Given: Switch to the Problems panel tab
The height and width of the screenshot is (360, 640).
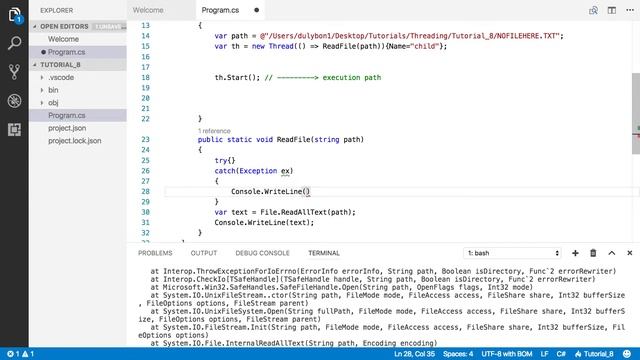Looking at the screenshot, I should 155,253.
